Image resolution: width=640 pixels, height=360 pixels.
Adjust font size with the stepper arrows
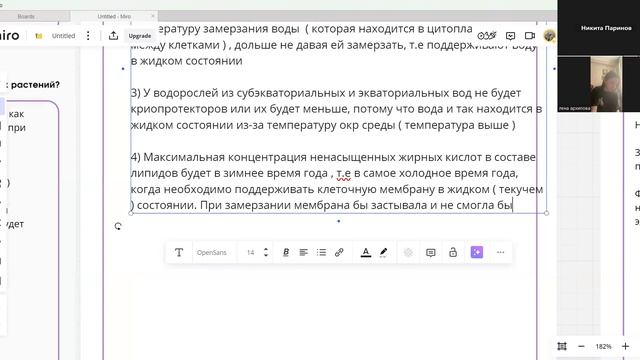point(266,253)
